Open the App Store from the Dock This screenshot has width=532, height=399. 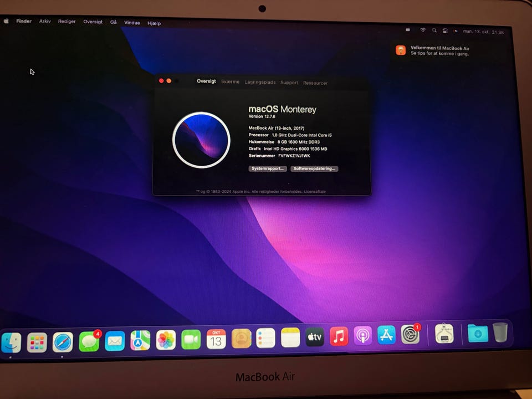click(386, 335)
